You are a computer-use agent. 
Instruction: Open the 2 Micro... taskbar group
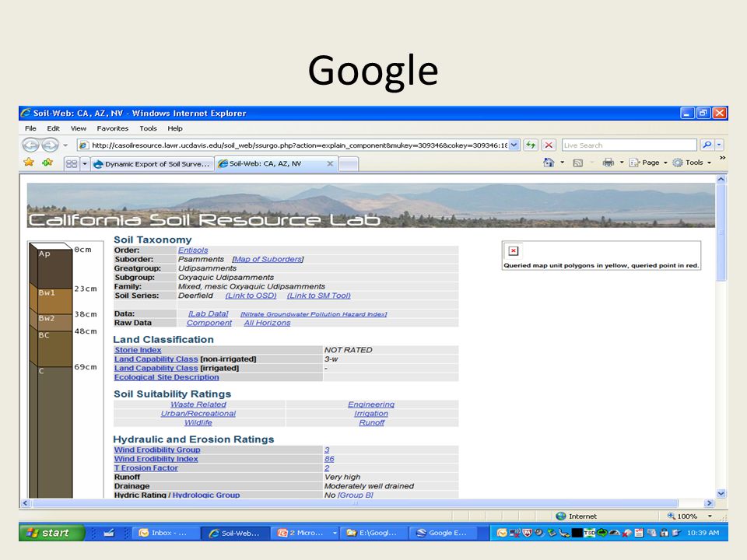click(304, 533)
